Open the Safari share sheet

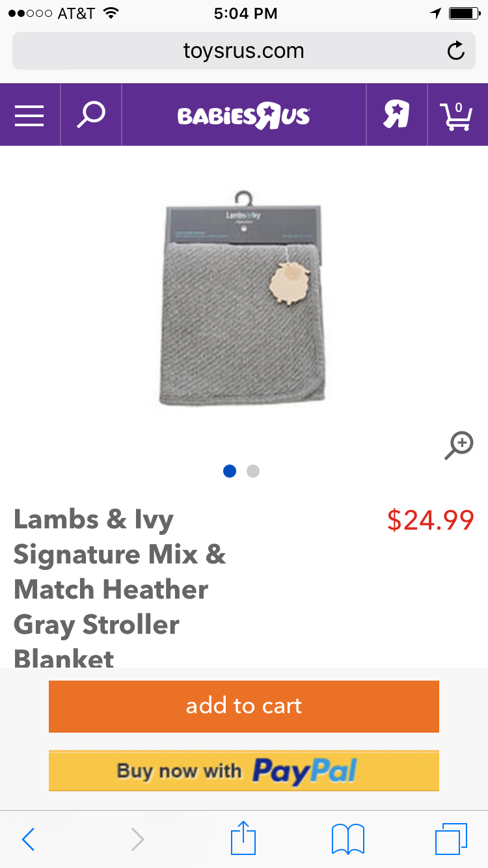point(244,837)
